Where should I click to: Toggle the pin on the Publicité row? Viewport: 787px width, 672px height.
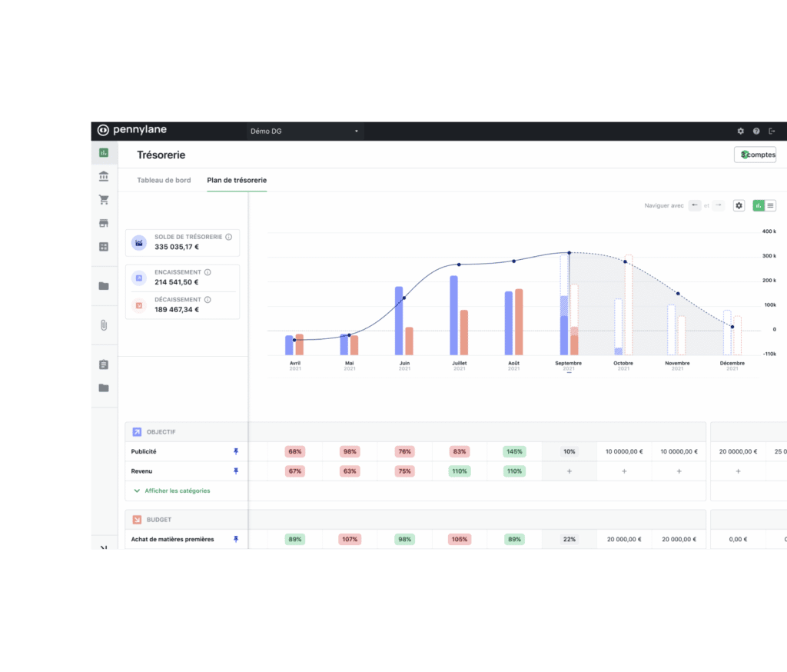pyautogui.click(x=236, y=451)
